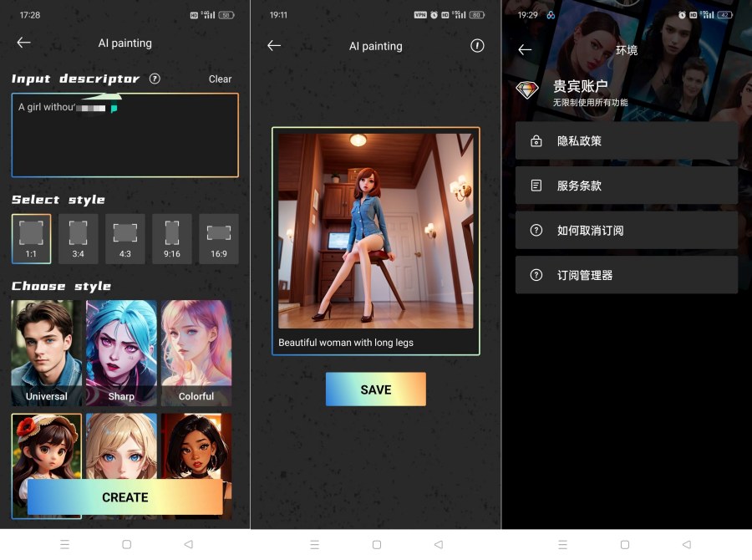Select the 16:9 aspect ratio
This screenshot has height=560, width=752.
click(219, 238)
